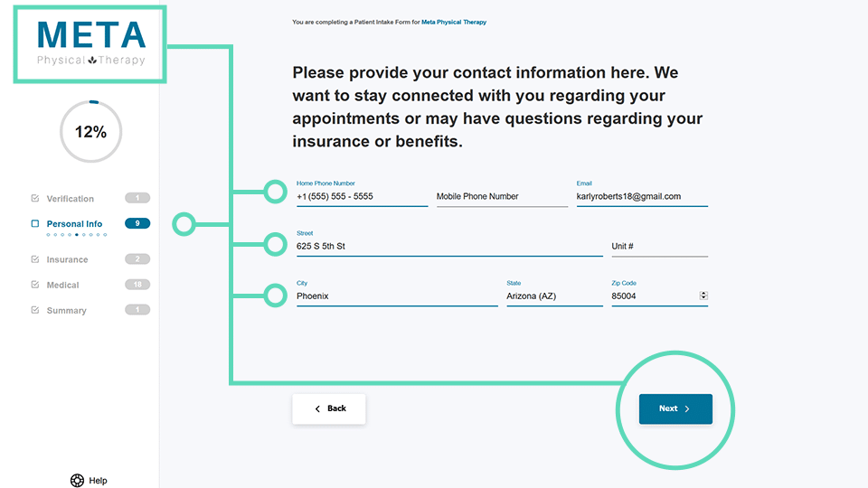The image size is (868, 488).
Task: Open the Summary section in sidebar
Action: (67, 310)
